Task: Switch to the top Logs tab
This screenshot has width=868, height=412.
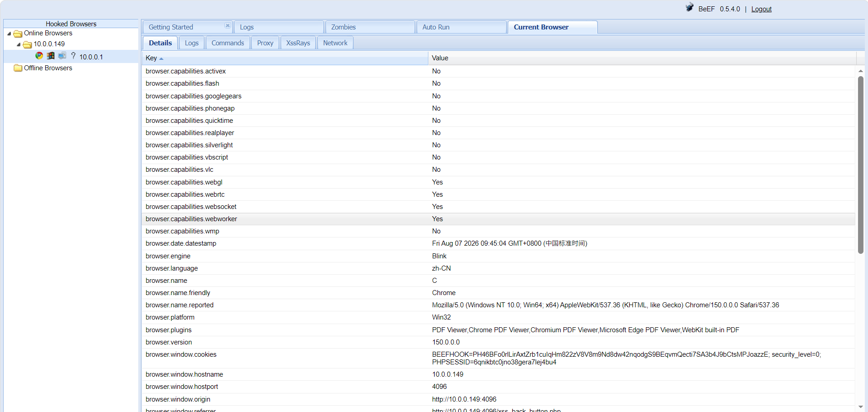Action: [x=279, y=27]
